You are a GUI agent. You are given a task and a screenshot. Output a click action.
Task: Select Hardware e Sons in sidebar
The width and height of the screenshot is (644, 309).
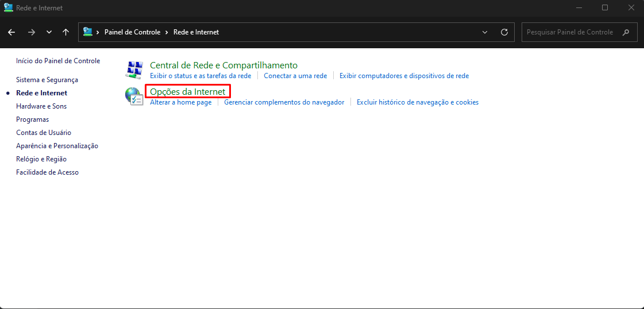pyautogui.click(x=41, y=106)
